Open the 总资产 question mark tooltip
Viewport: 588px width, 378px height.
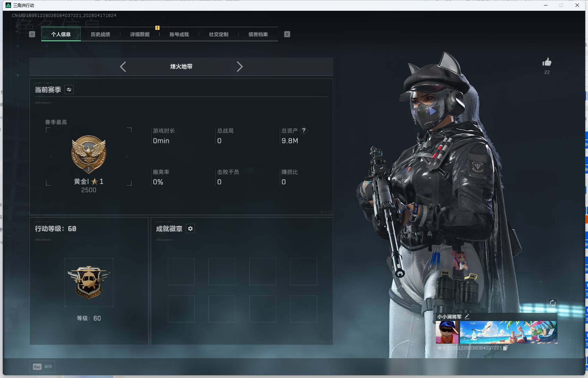coord(304,130)
